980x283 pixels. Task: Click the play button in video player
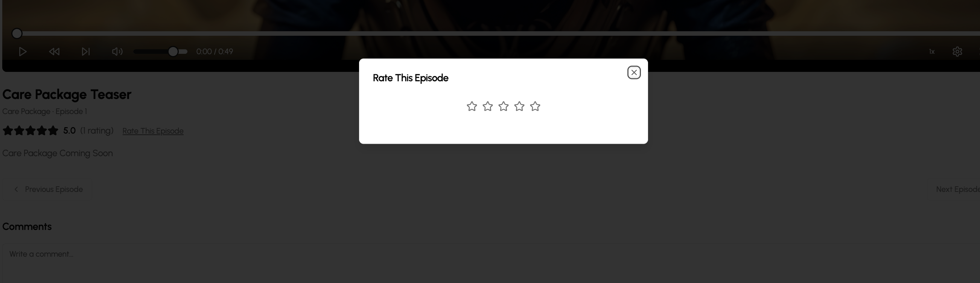tap(23, 51)
